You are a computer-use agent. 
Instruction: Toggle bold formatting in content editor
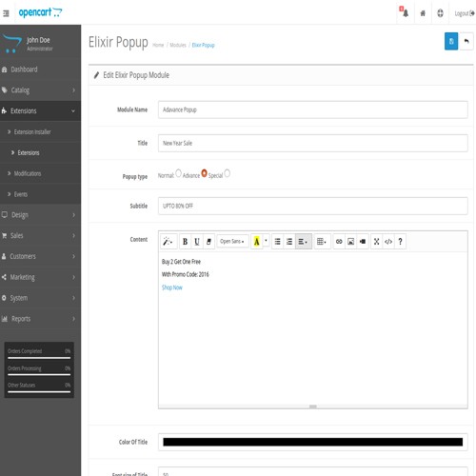[x=185, y=242]
